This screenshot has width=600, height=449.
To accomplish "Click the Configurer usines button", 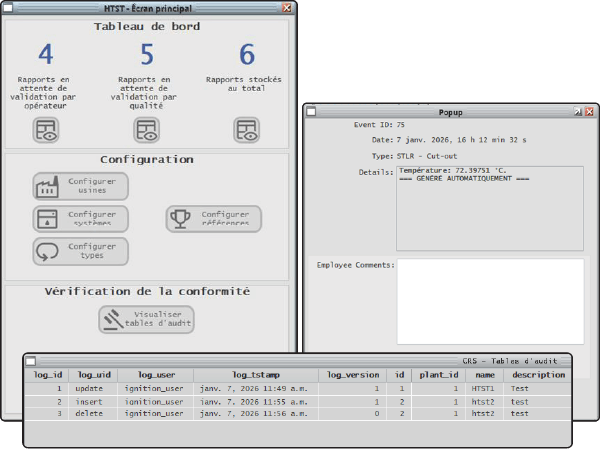I will point(80,186).
